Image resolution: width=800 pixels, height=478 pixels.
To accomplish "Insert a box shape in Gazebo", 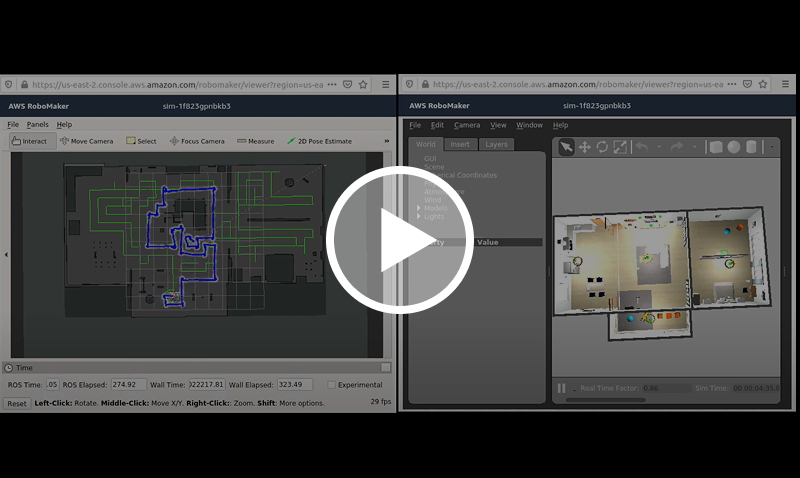I will 716,147.
